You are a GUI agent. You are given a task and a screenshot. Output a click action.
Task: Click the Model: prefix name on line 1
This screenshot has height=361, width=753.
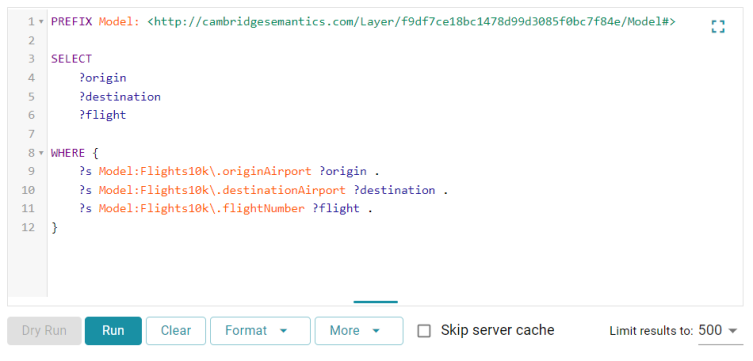120,22
